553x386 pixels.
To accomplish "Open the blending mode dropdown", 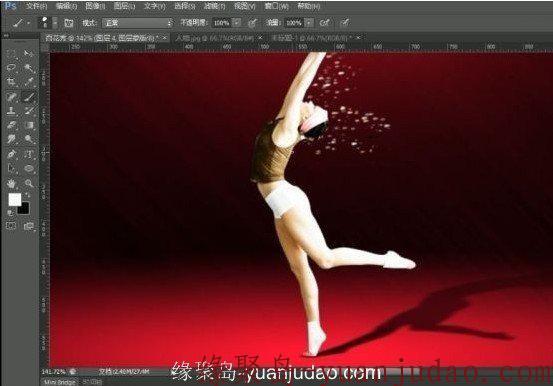I will point(138,23).
